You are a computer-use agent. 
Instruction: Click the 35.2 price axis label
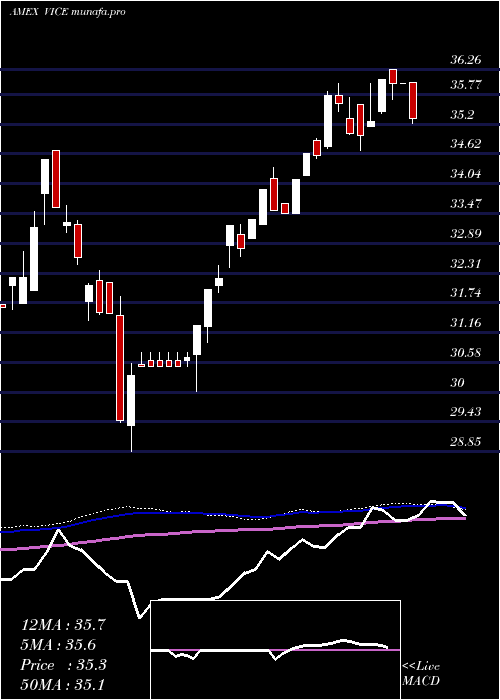coord(462,114)
